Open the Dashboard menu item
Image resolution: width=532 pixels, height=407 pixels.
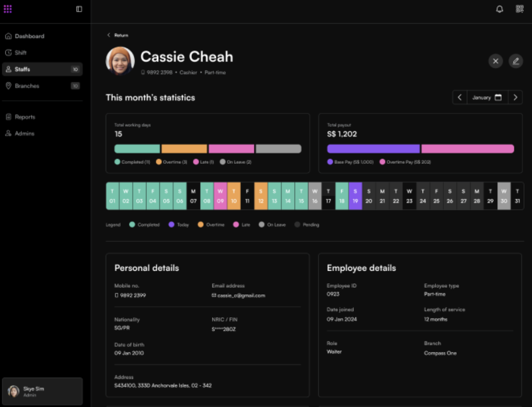pos(29,36)
